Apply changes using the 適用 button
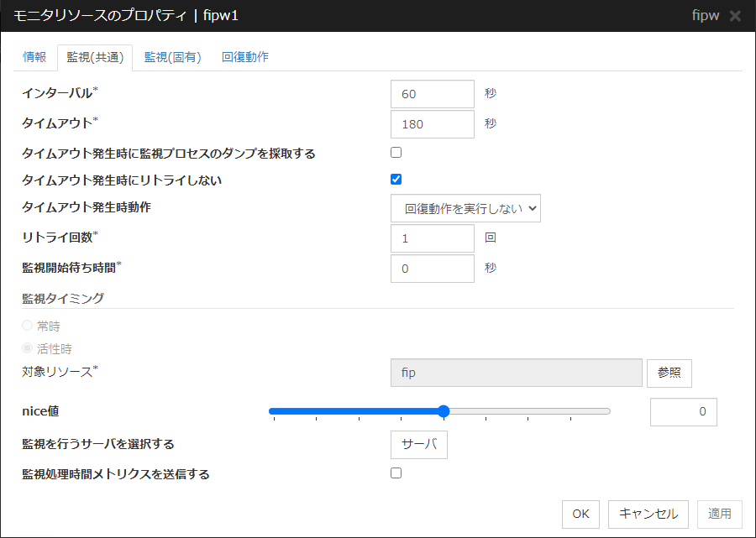756x538 pixels. [719, 514]
